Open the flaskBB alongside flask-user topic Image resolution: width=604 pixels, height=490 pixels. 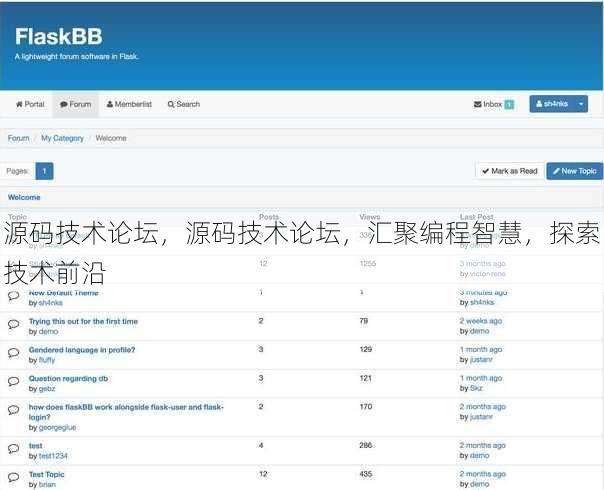pos(126,412)
